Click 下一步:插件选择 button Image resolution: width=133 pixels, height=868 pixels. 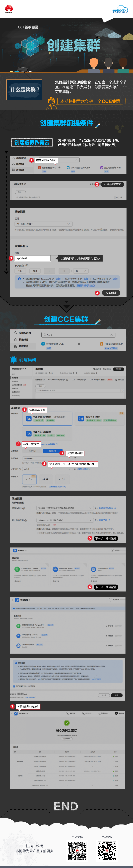pyautogui.click(x=105, y=538)
